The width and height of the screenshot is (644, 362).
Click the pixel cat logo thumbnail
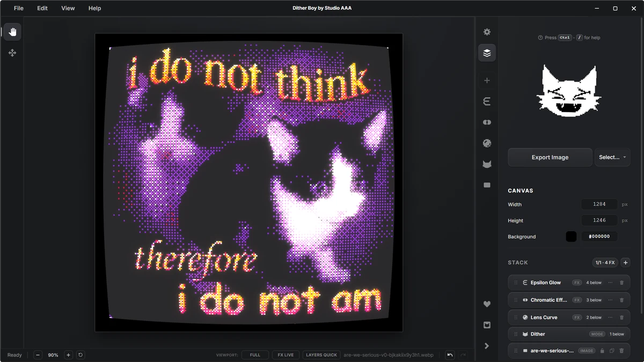pyautogui.click(x=569, y=91)
